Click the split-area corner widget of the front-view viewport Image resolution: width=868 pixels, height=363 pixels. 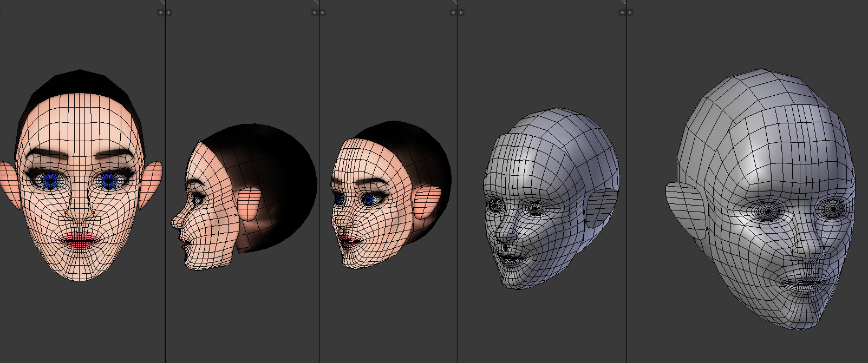[x=162, y=2]
